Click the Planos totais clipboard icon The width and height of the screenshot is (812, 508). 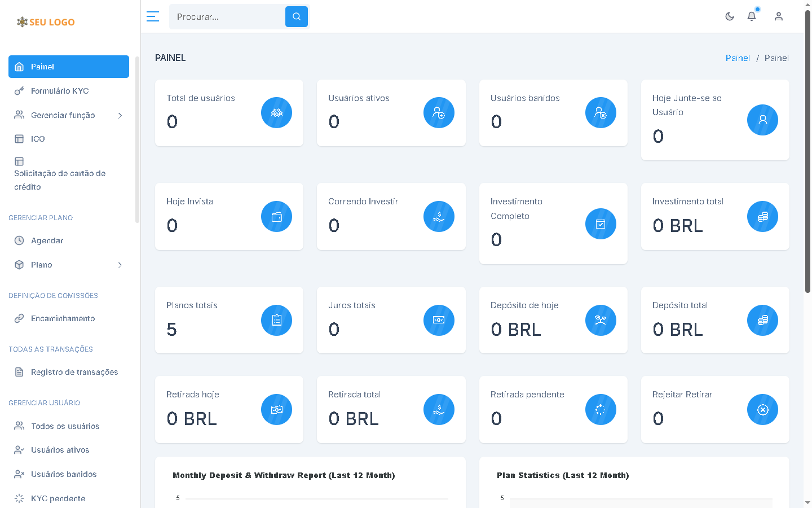coord(276,320)
